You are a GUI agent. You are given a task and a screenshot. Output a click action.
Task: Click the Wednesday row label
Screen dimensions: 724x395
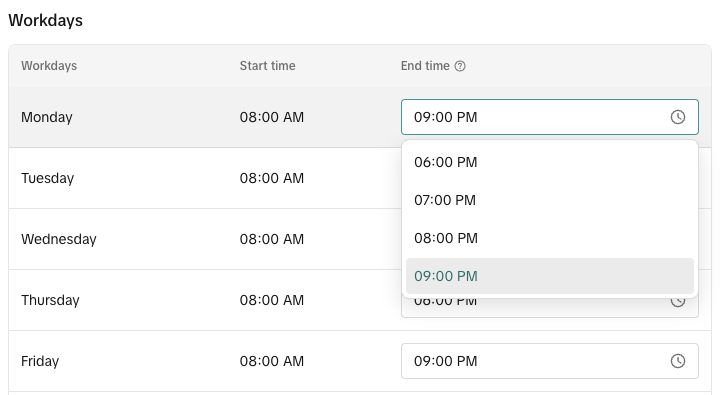pyautogui.click(x=59, y=239)
